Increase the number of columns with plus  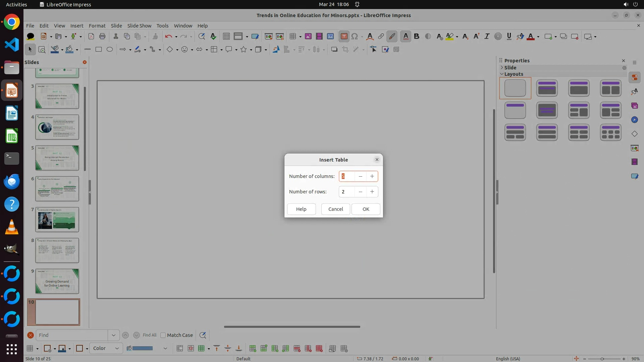point(372,176)
